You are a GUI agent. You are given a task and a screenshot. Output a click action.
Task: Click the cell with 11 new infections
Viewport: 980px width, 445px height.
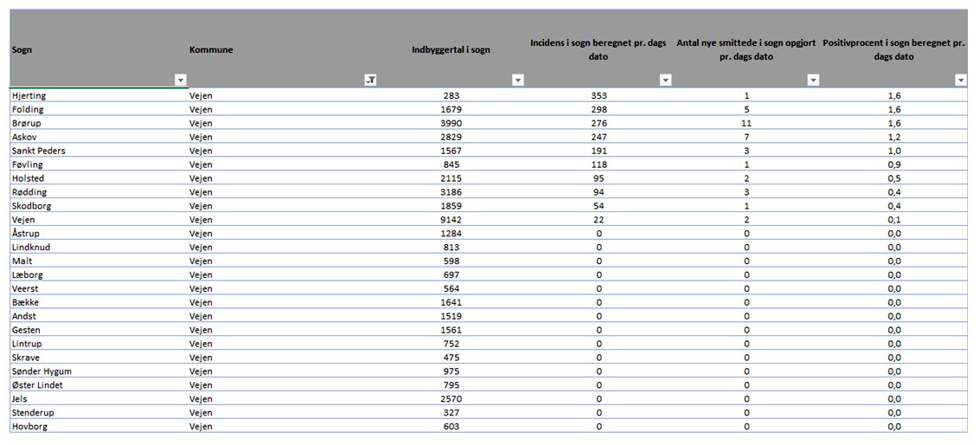tap(746, 123)
